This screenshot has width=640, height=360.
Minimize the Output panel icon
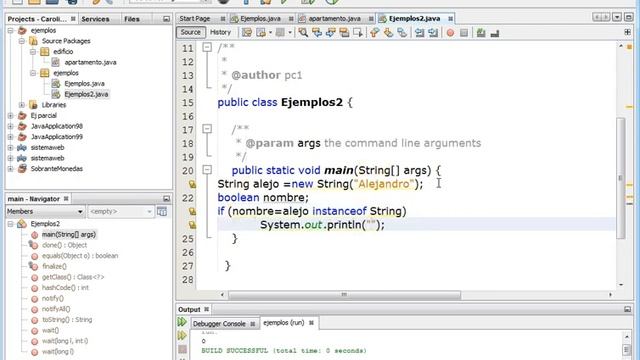click(627, 309)
